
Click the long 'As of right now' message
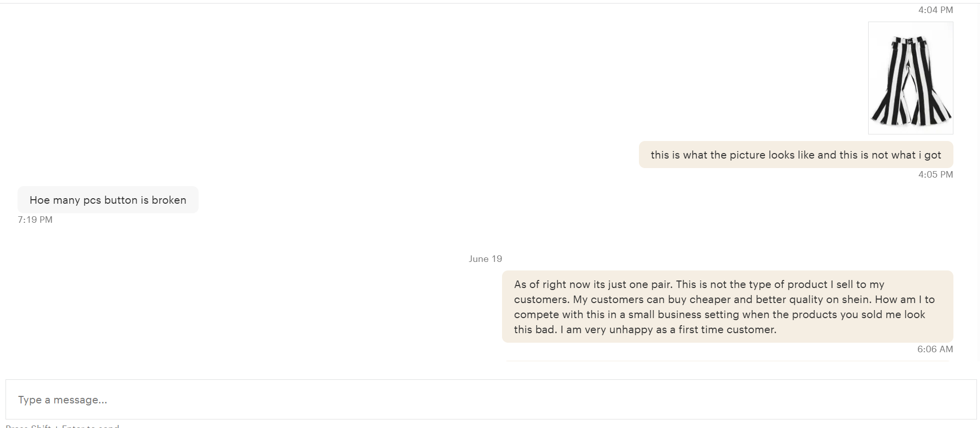(x=727, y=307)
